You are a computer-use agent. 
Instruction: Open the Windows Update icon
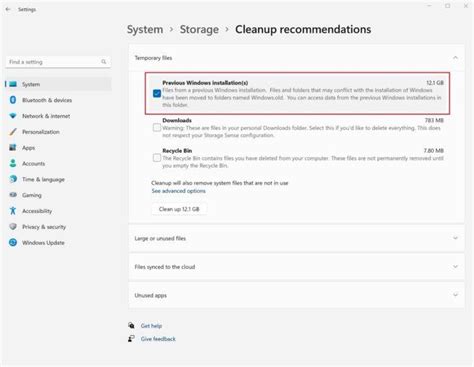click(13, 242)
